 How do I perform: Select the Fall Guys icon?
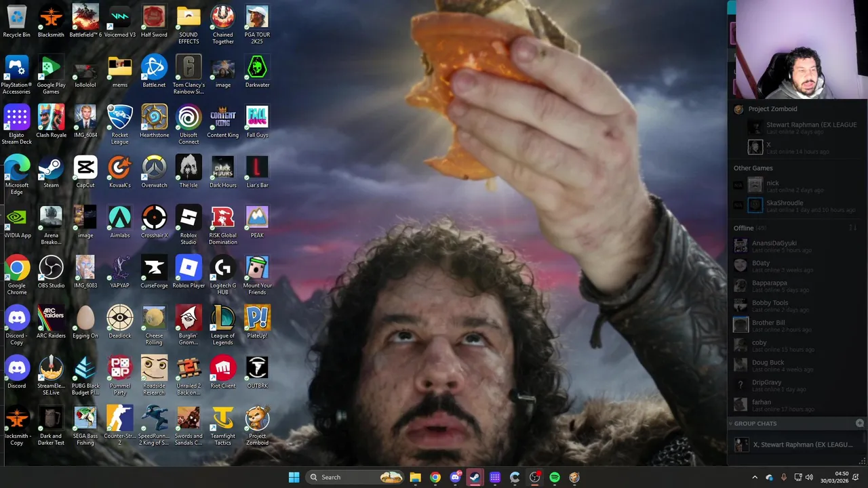click(257, 123)
